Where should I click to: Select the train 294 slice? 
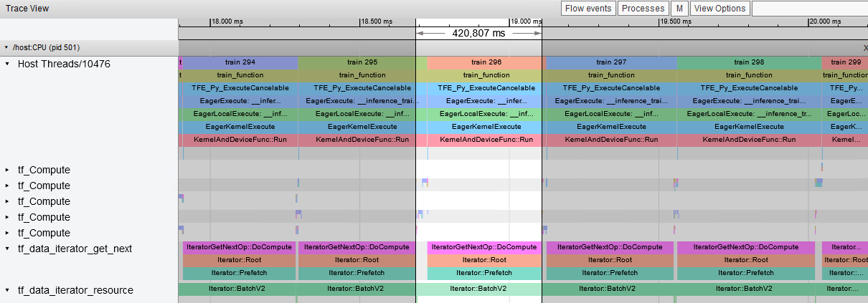[x=240, y=63]
